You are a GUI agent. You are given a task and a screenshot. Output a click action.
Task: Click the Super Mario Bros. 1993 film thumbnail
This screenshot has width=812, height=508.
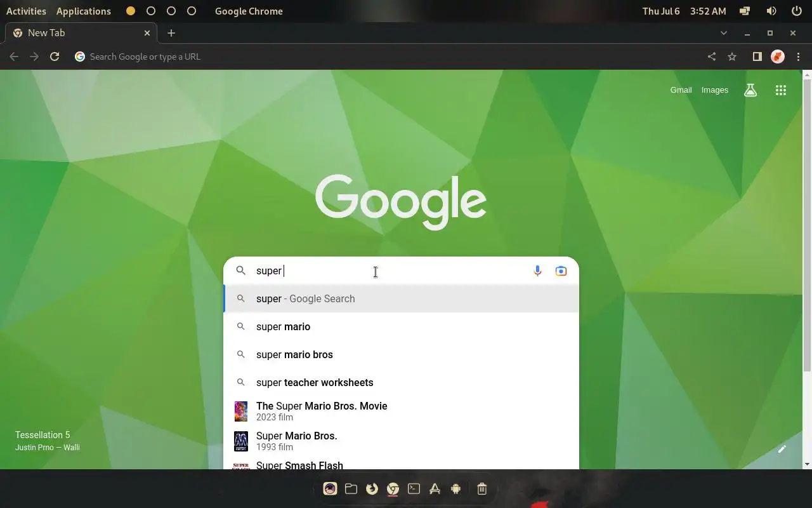241,441
